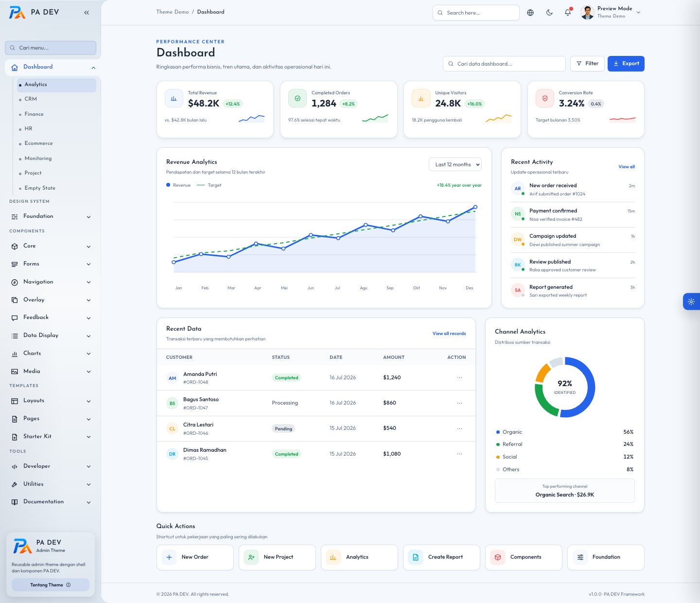Click the green Referral legend dot

498,444
